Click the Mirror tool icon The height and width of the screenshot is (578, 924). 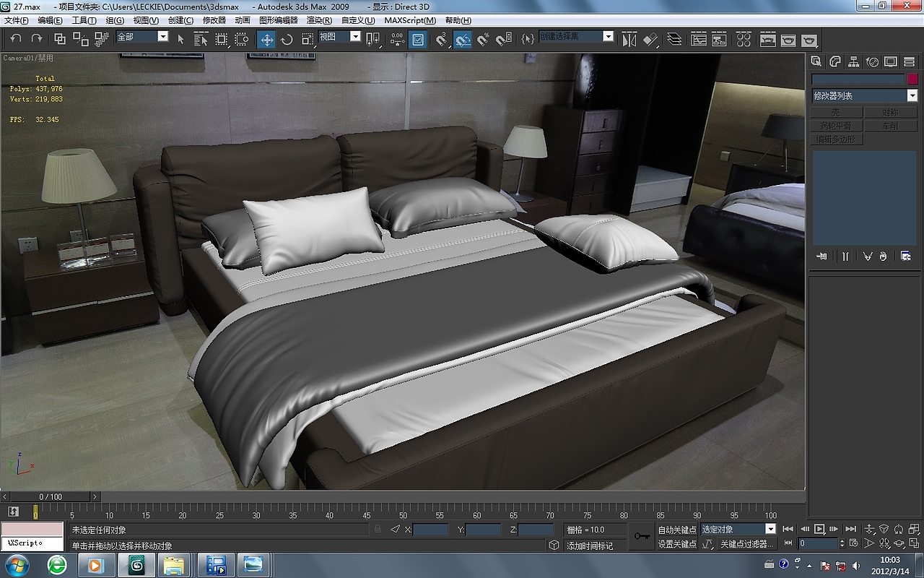click(x=629, y=39)
